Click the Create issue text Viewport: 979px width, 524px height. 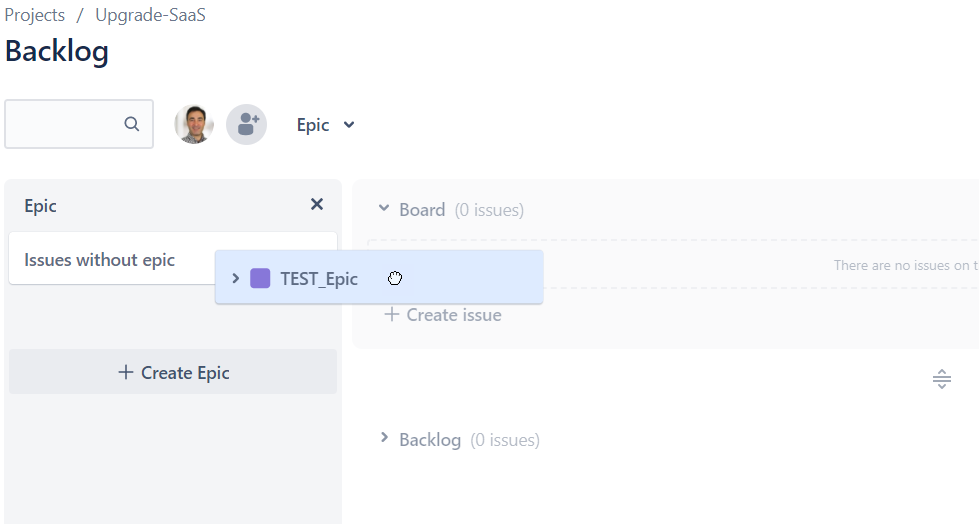[454, 315]
